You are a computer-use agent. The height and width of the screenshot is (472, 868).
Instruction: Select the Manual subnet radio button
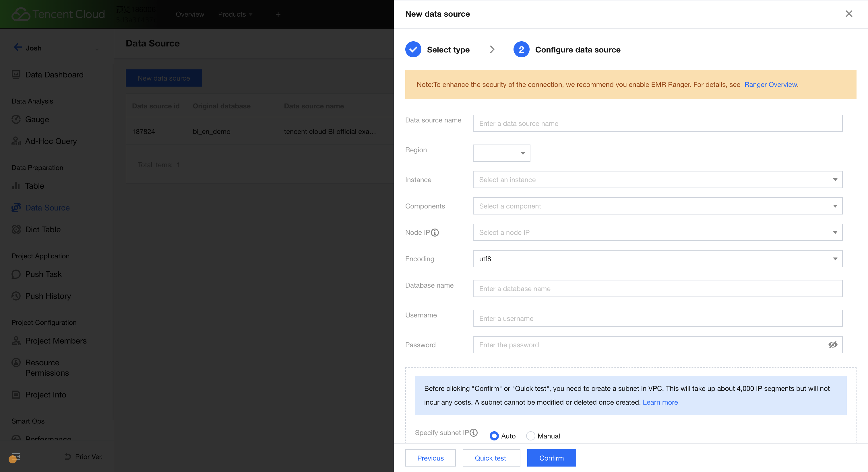pyautogui.click(x=530, y=436)
